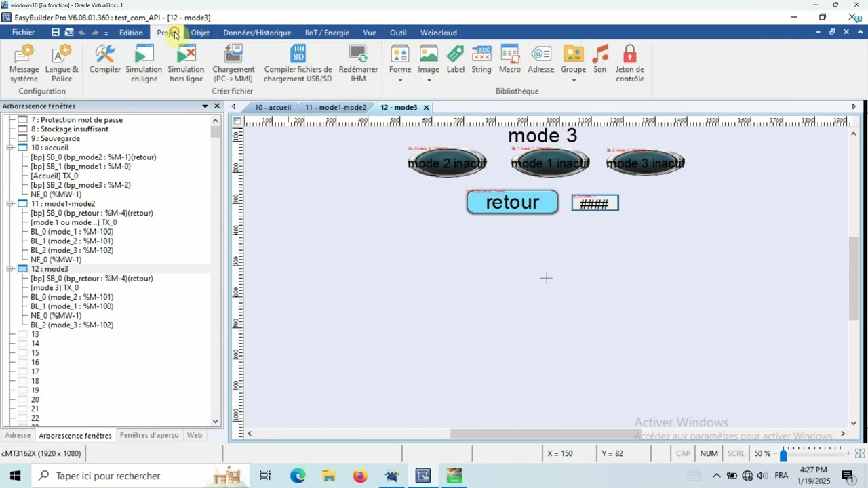
Task: Open Microsoft Edge from taskbar
Action: point(298,476)
